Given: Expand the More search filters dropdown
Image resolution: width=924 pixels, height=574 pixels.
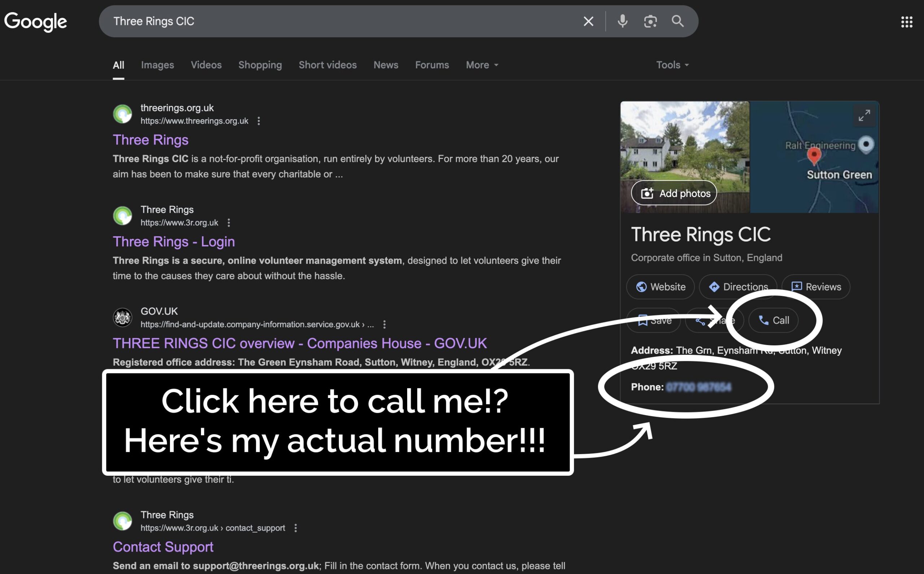Looking at the screenshot, I should tap(482, 65).
